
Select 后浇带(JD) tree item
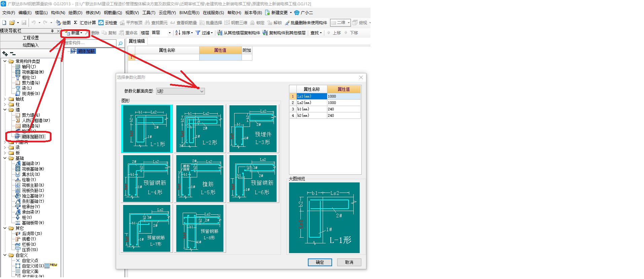click(x=32, y=234)
